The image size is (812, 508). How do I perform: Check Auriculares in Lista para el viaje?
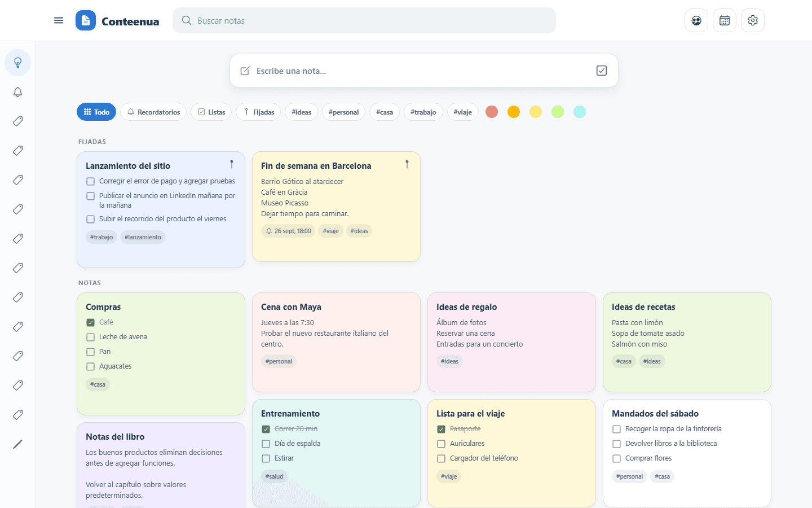coord(441,444)
